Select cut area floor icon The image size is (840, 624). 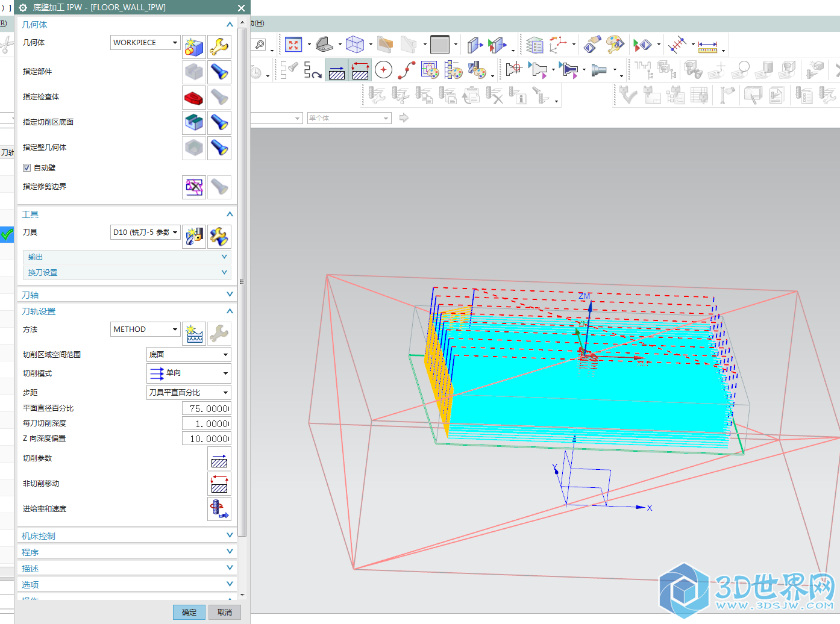tap(194, 122)
